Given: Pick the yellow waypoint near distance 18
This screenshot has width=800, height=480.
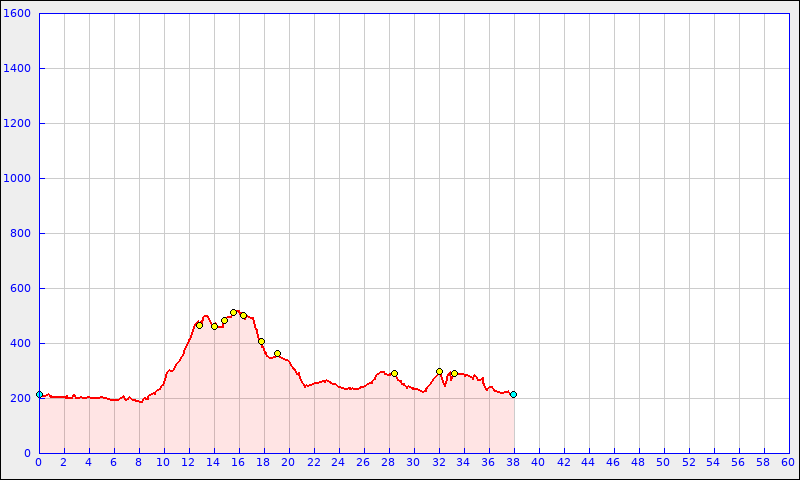Looking at the screenshot, I should pos(261,341).
